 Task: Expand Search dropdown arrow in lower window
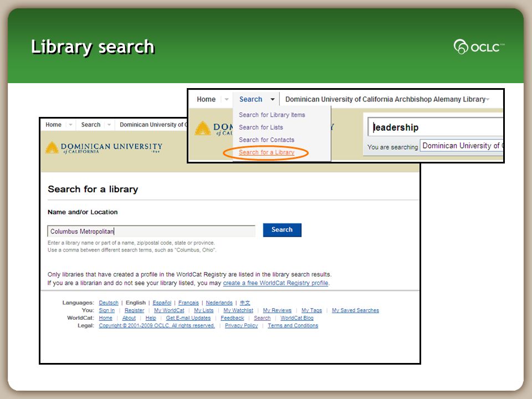click(109, 125)
